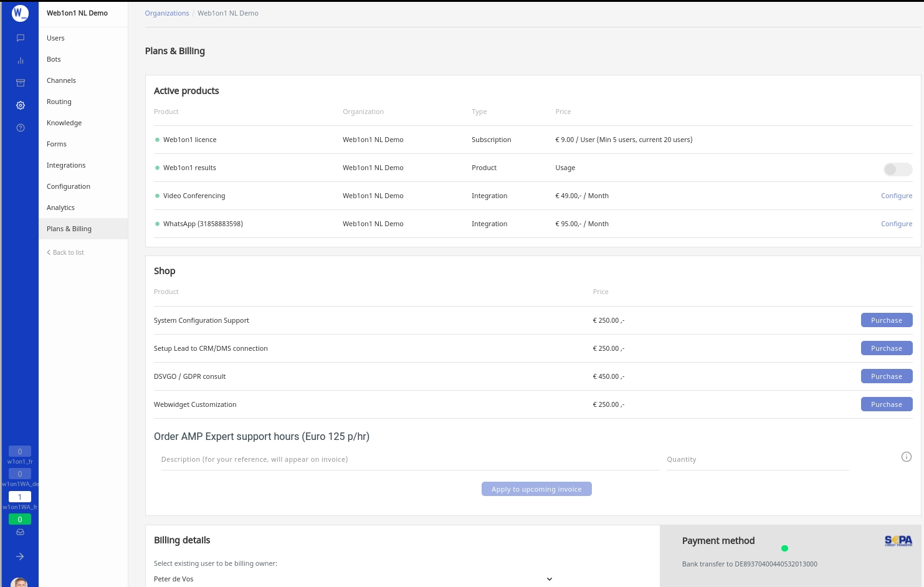Go back via Back to list link
Viewport: 924px width, 587px height.
point(65,252)
